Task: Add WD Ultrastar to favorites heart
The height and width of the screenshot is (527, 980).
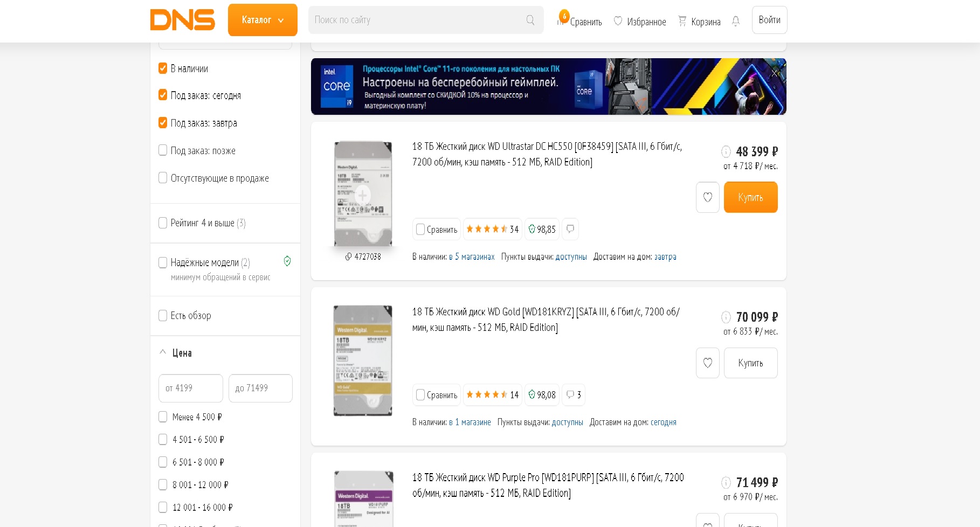Action: coord(708,197)
